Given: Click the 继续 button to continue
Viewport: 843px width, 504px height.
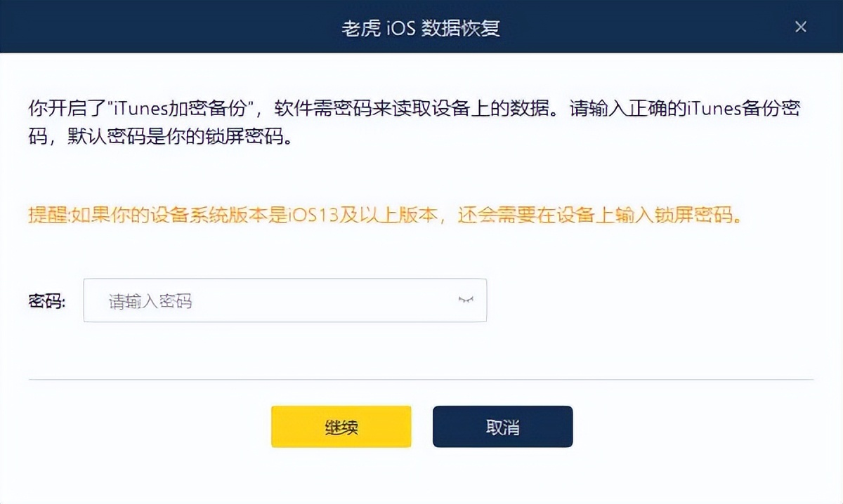Looking at the screenshot, I should 341,426.
